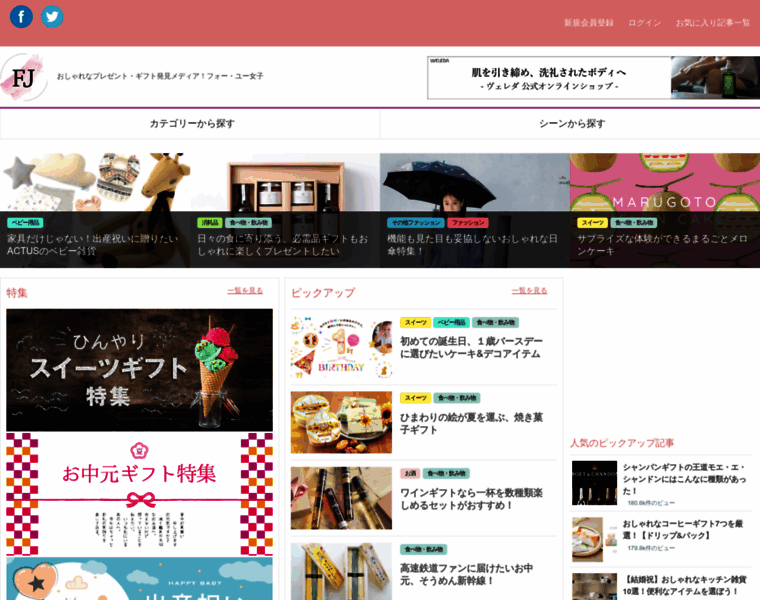Click 食べ物・飲み物 tag on sunflower article
The width and height of the screenshot is (760, 600).
click(457, 398)
